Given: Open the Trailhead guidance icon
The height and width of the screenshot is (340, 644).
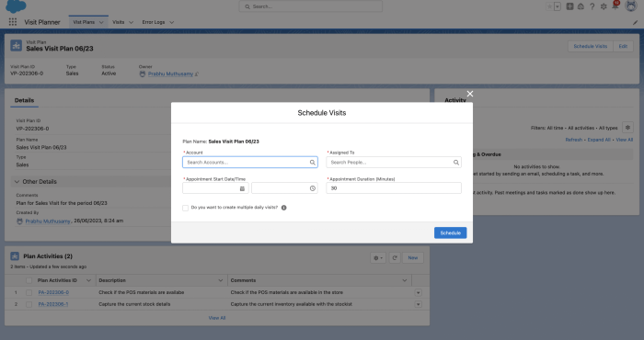Looking at the screenshot, I should (581, 6).
